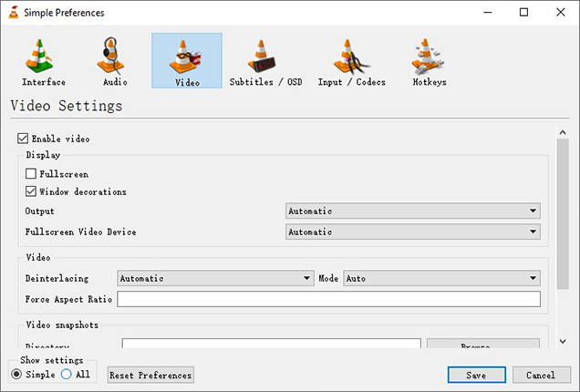Click the Reset Preferences button

point(150,375)
